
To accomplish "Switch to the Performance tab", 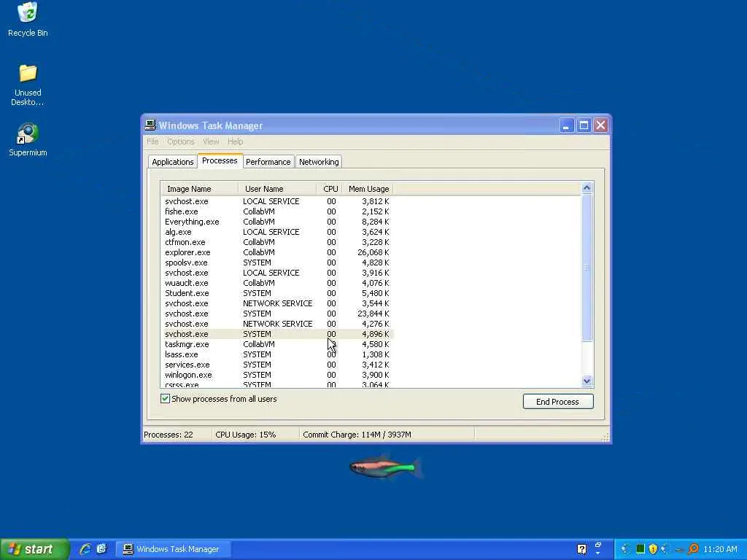I will [268, 162].
